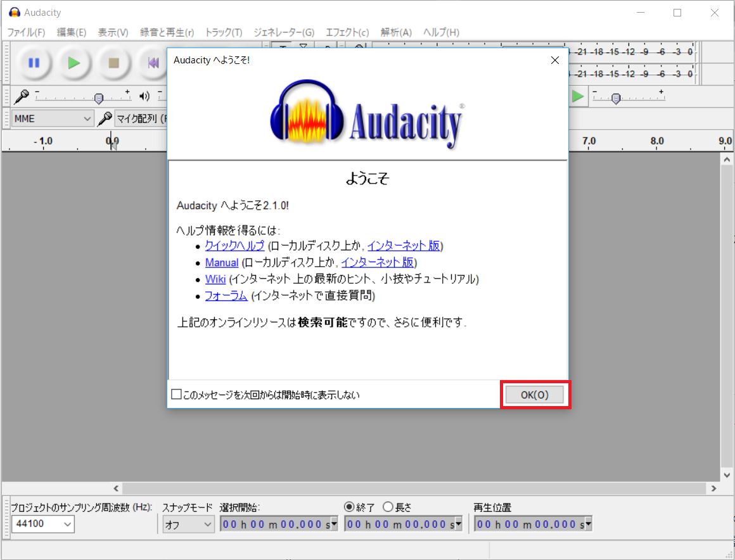Open the ヘルプ(H) menu

[x=441, y=32]
